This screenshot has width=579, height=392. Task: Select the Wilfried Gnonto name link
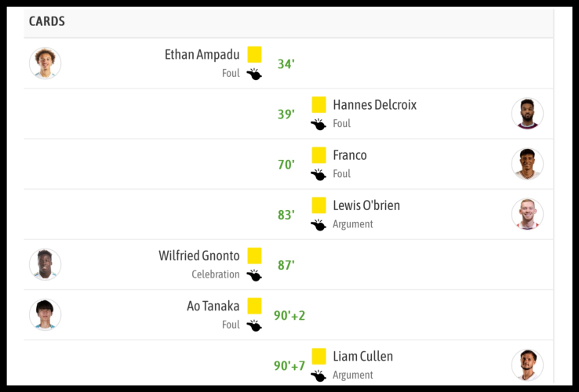tap(198, 256)
